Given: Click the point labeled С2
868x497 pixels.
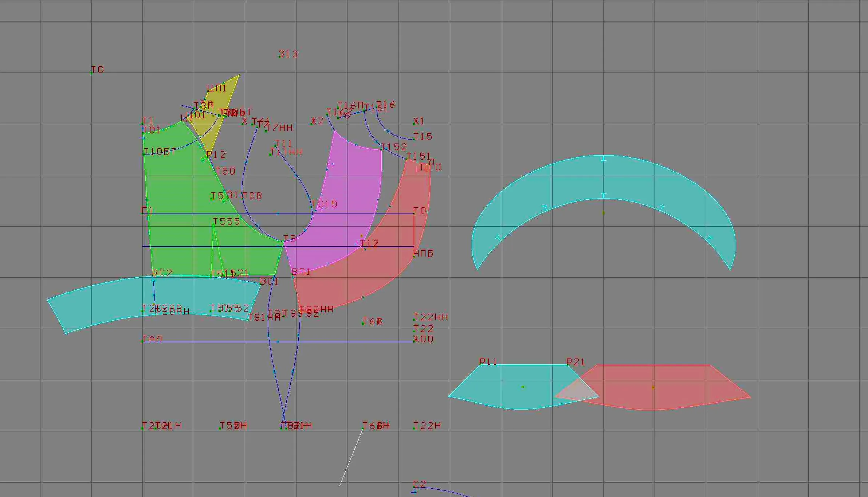Looking at the screenshot, I should tap(414, 487).
